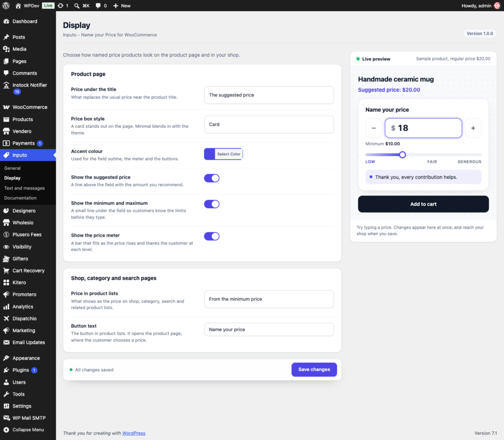Click Add to cart in preview
The height and width of the screenshot is (440, 504).
tap(423, 204)
